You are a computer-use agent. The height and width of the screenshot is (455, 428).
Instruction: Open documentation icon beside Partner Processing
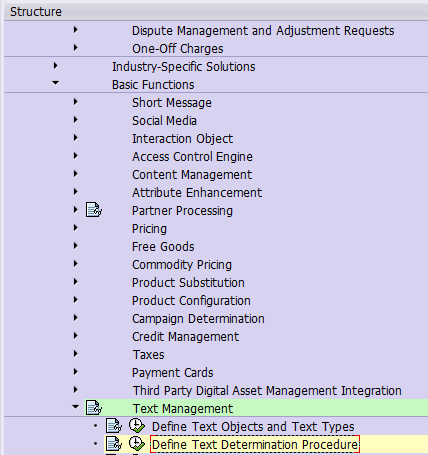(94, 210)
